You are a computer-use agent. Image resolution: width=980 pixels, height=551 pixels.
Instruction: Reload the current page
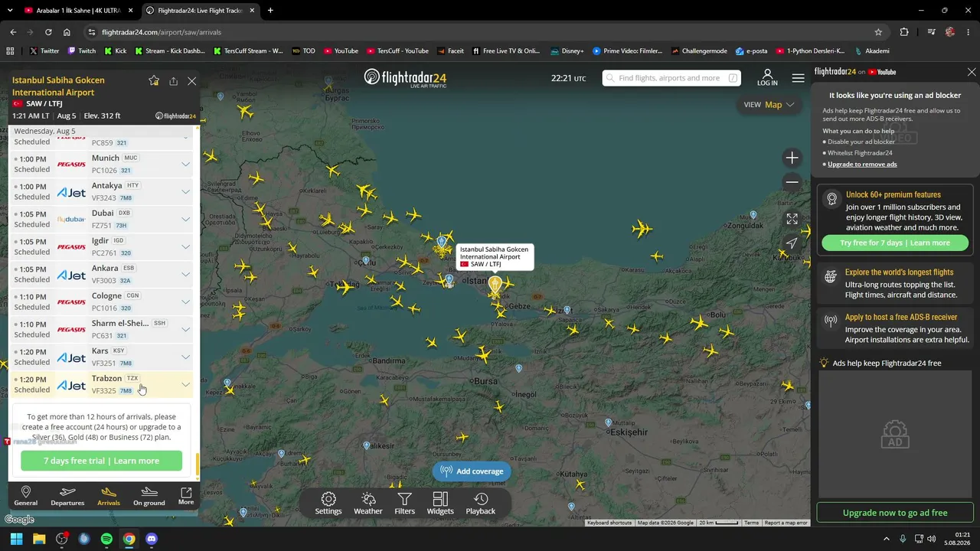[48, 32]
